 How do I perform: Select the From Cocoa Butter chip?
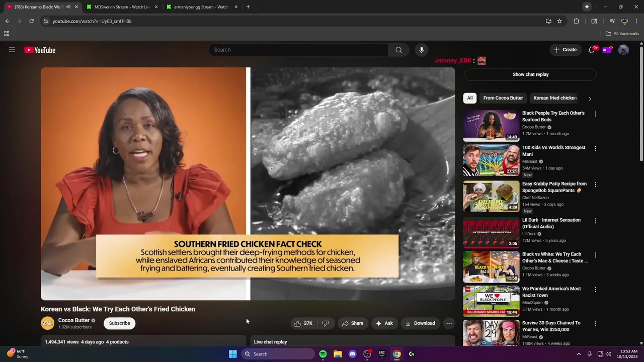tap(503, 98)
